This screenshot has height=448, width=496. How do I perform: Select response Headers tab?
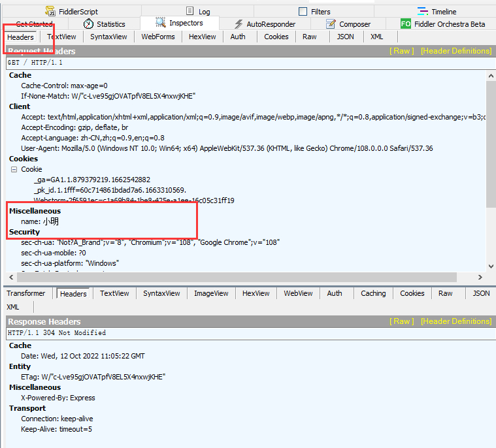point(73,294)
